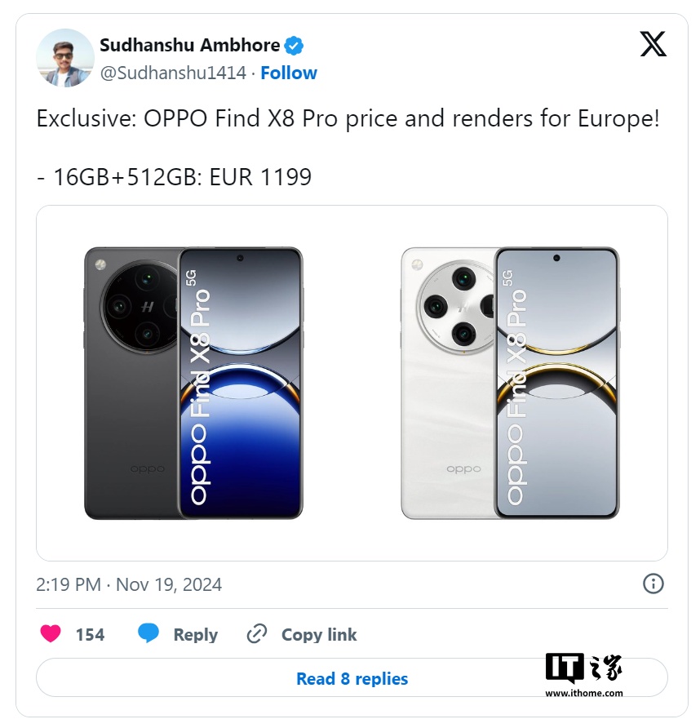Open the 2:19 PM Nov 19, 2024 timestamp

coord(129,584)
